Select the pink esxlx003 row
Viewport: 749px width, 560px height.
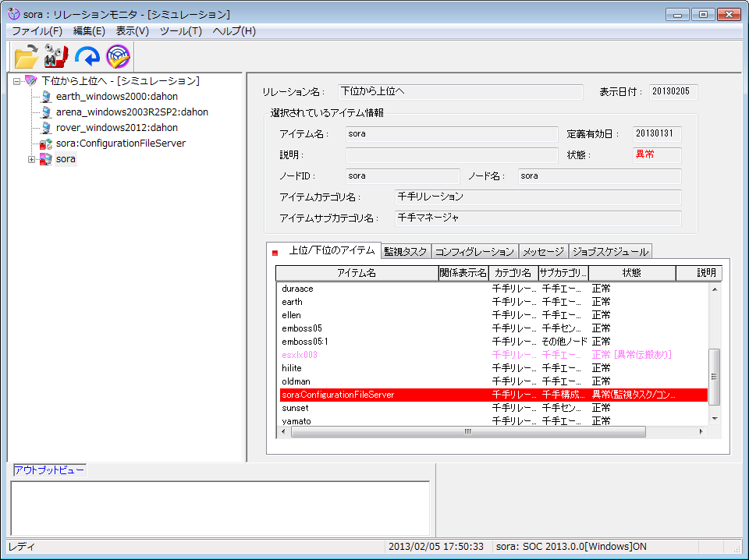493,355
